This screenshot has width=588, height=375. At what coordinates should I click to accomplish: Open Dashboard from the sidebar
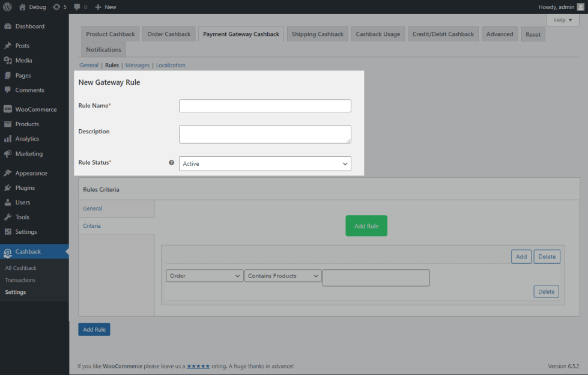(29, 26)
